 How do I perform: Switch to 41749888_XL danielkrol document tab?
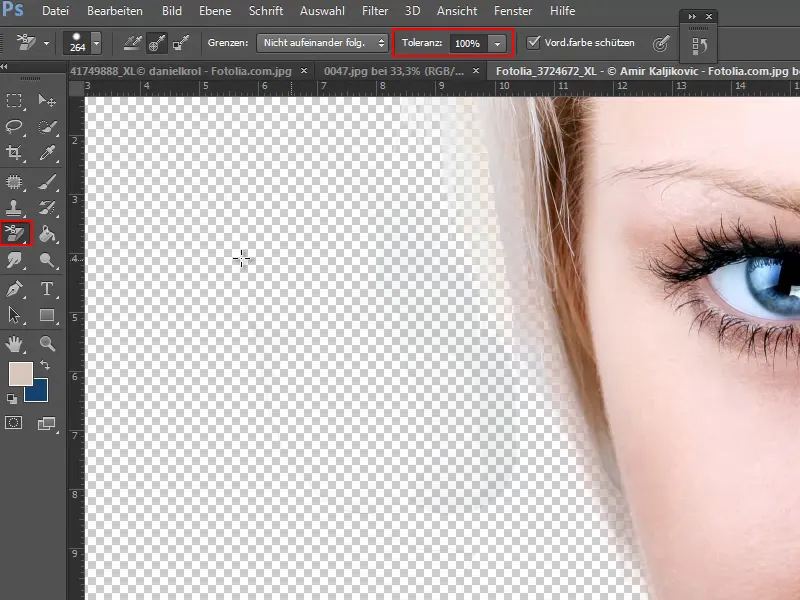pyautogui.click(x=181, y=71)
